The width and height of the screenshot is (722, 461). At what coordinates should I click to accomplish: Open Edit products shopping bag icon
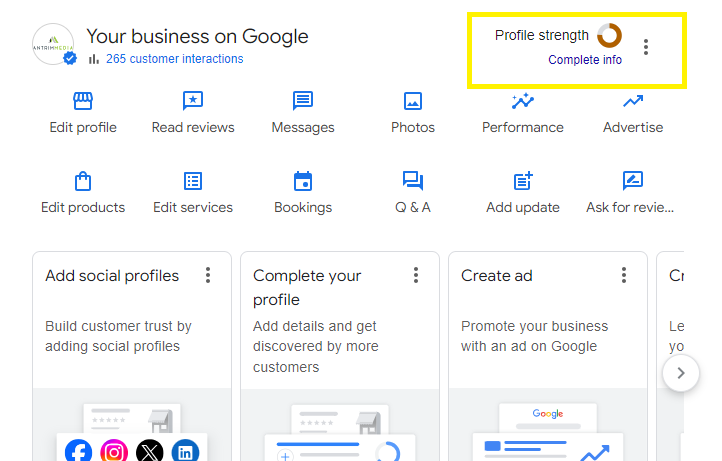pyautogui.click(x=83, y=181)
